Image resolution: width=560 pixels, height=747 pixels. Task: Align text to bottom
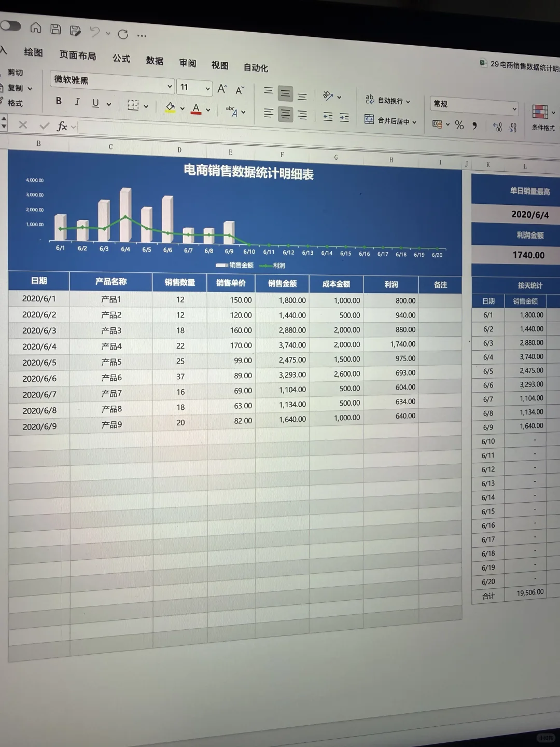302,96
